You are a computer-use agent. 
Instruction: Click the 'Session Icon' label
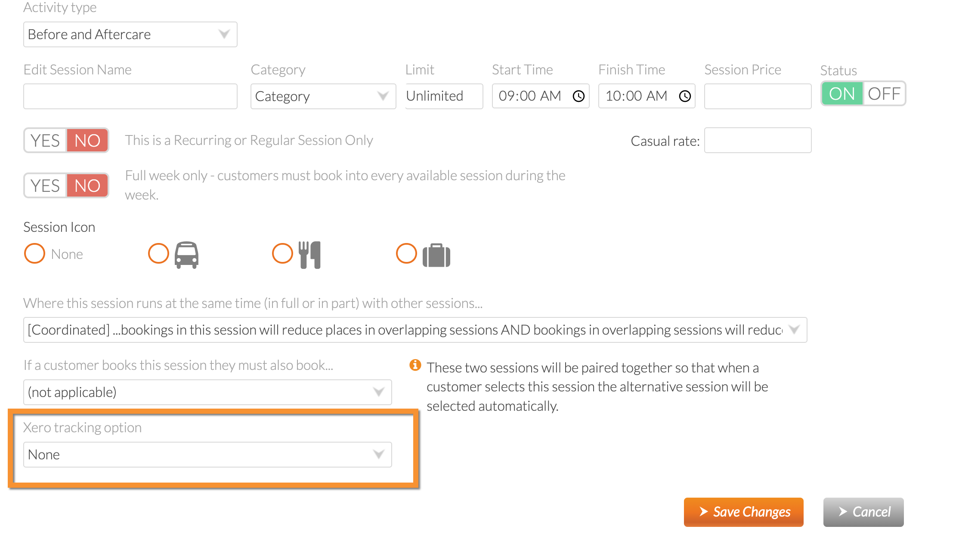(x=59, y=227)
